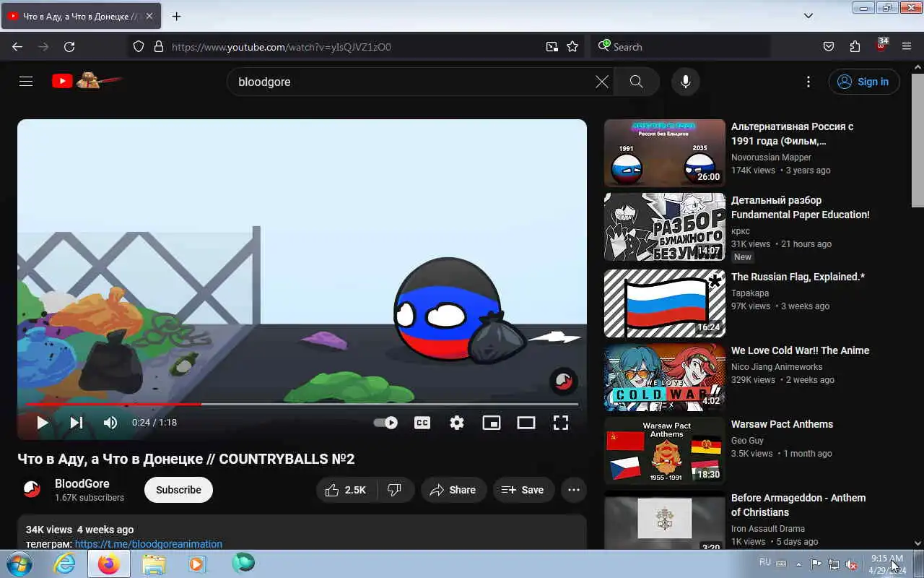Like the video with 2.5K likes
Viewport: 924px width, 578px height.
pos(346,490)
